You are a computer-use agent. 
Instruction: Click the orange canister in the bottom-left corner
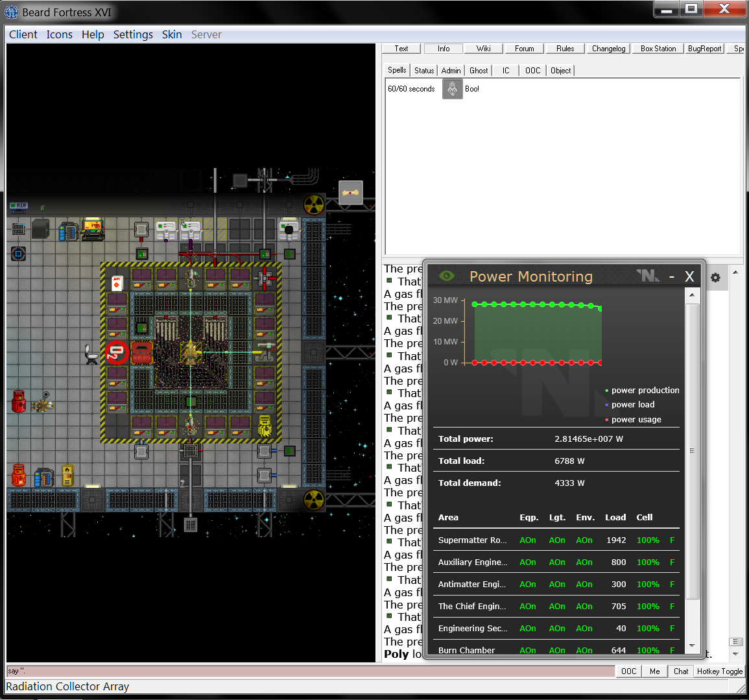click(19, 476)
